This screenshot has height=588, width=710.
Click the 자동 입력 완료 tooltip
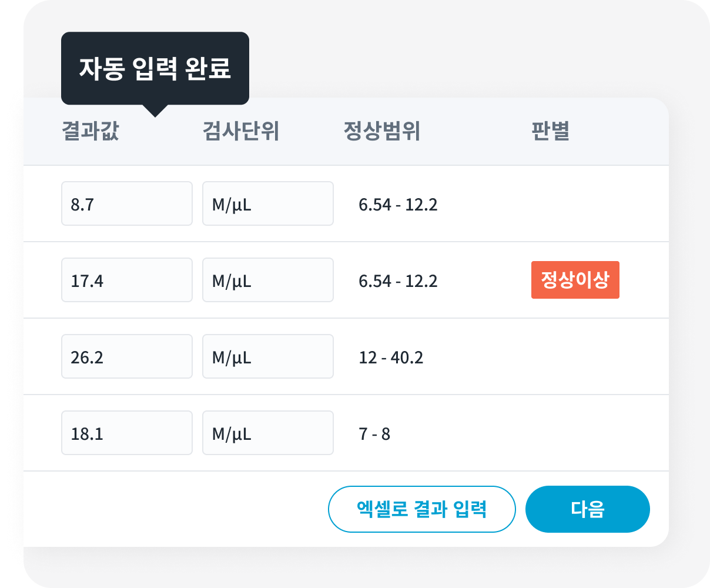[x=155, y=68]
